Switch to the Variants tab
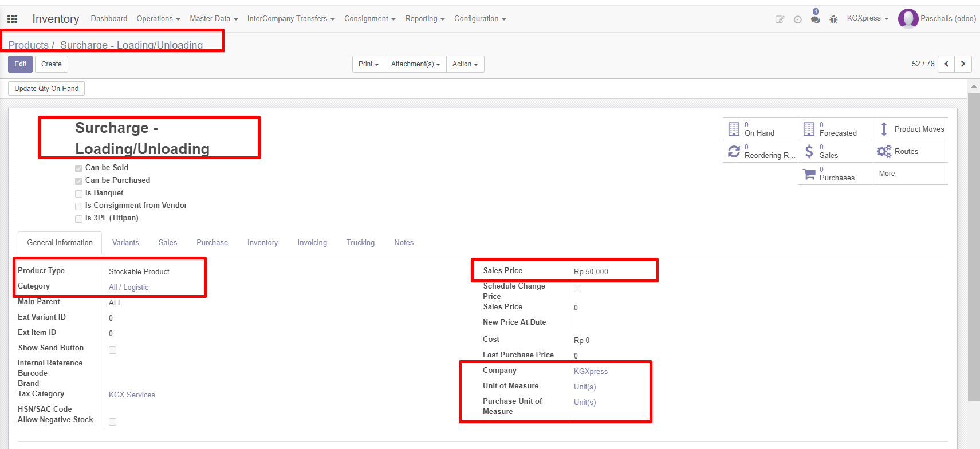This screenshot has height=449, width=980. pyautogui.click(x=125, y=243)
